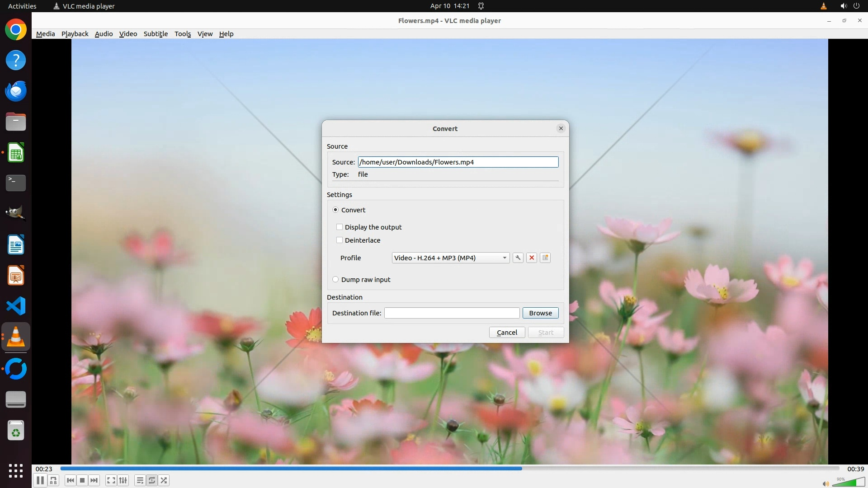Delete selected profile with the red X

pos(532,258)
